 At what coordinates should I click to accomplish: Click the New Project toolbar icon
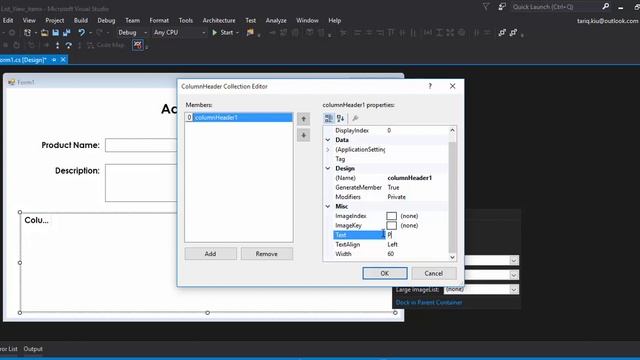[x=27, y=33]
